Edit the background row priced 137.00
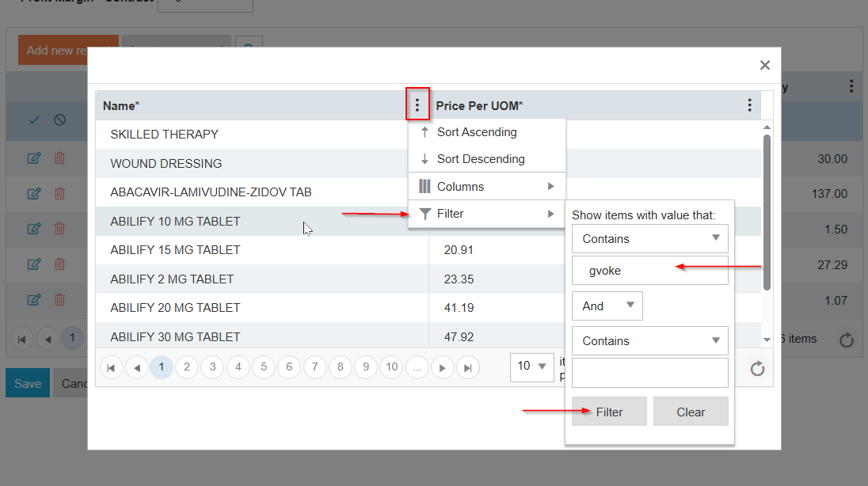Viewport: 868px width, 486px height. [34, 194]
